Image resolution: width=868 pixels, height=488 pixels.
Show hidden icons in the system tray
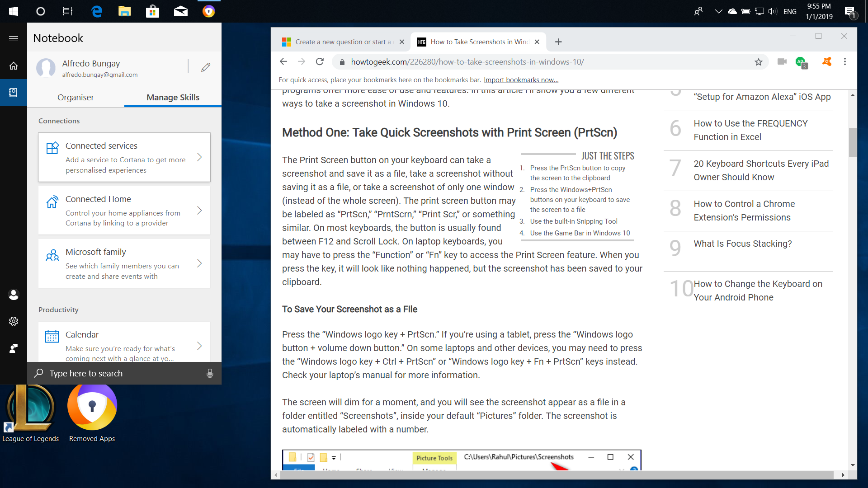coord(718,11)
